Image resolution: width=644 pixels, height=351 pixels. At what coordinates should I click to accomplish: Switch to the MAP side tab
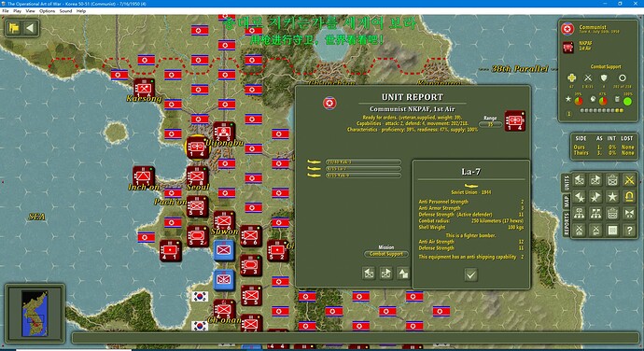pos(567,202)
